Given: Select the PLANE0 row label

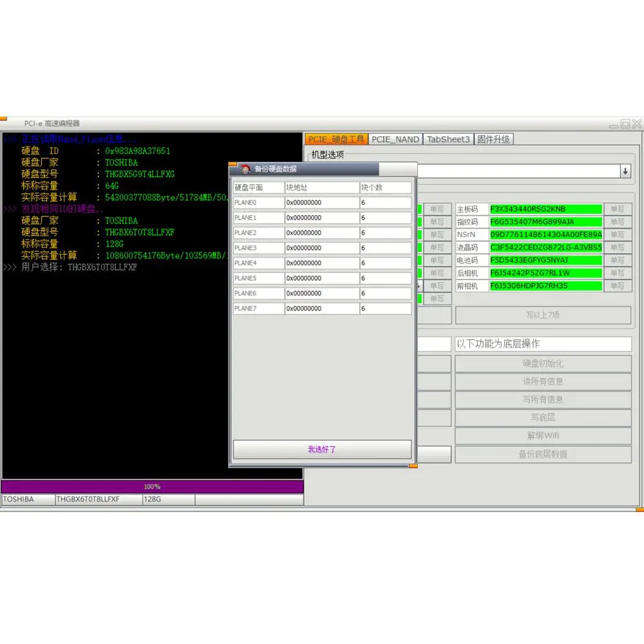Looking at the screenshot, I should tap(259, 202).
